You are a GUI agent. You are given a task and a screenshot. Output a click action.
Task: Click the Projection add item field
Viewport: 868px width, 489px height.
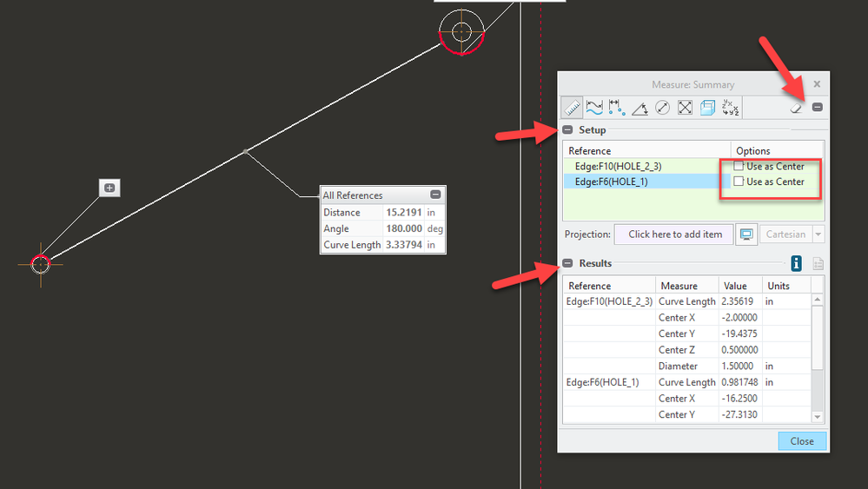(673, 235)
